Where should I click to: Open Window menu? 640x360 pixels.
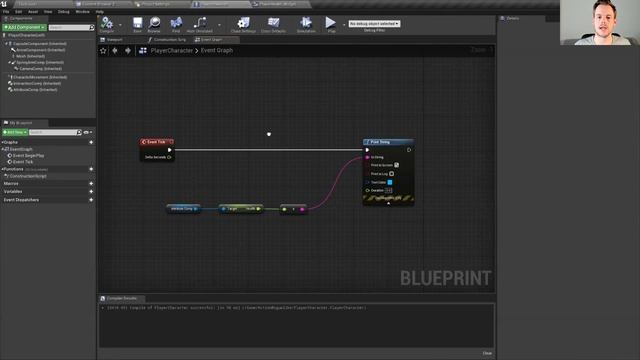[x=82, y=12]
